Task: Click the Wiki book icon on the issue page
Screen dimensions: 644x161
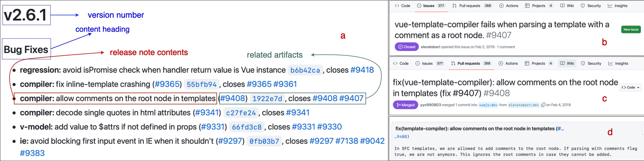Action: (562, 6)
